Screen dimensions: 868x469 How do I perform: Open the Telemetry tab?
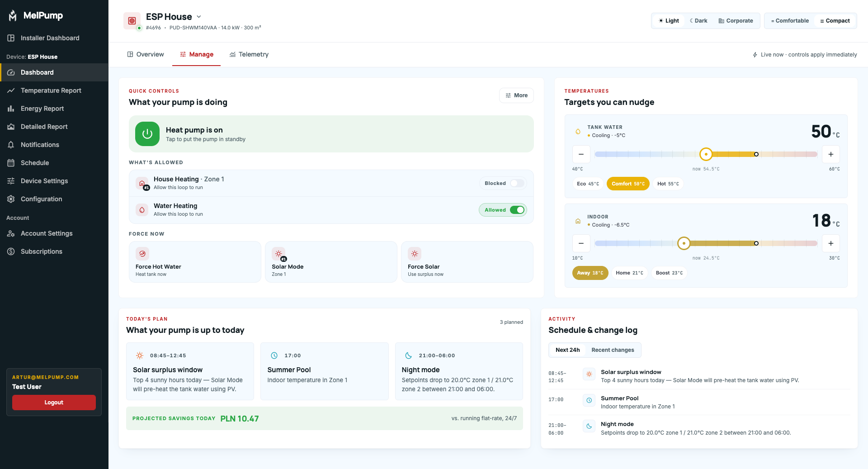click(249, 54)
